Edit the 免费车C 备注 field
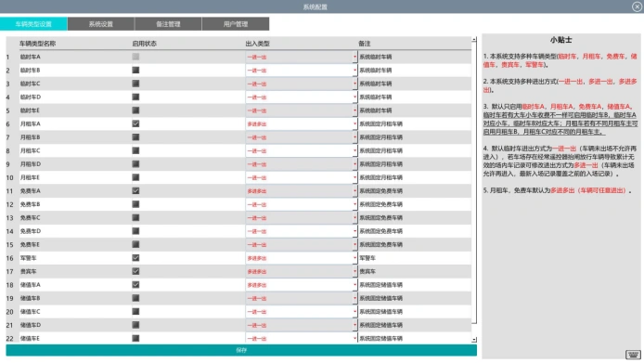This screenshot has height=363, width=644. 415,217
